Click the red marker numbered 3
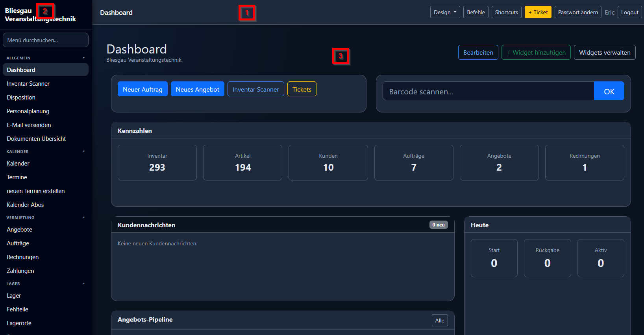Image resolution: width=644 pixels, height=335 pixels. (x=341, y=56)
